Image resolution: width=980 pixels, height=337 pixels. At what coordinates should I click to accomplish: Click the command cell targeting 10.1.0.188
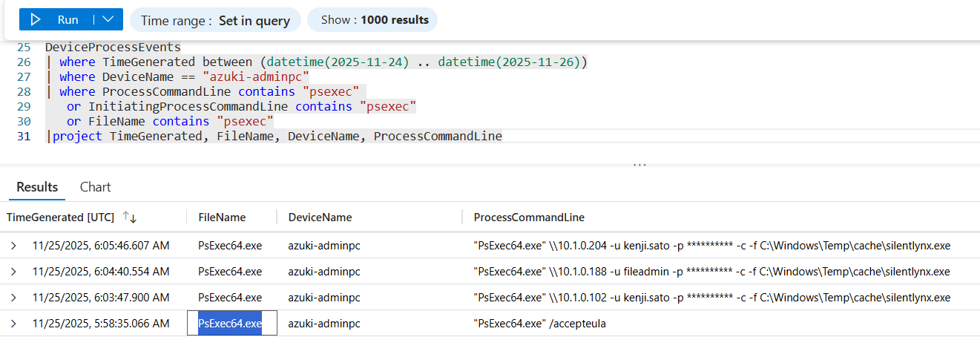(712, 271)
